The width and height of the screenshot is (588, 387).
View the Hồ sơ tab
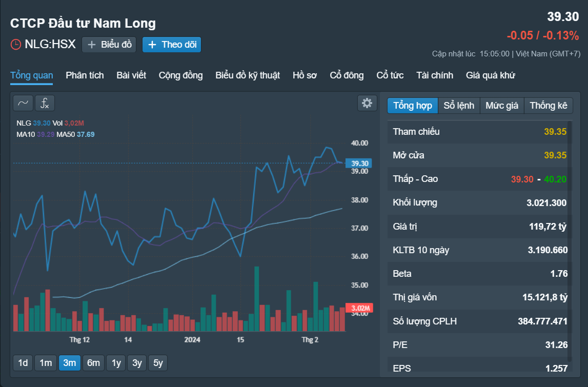(305, 75)
